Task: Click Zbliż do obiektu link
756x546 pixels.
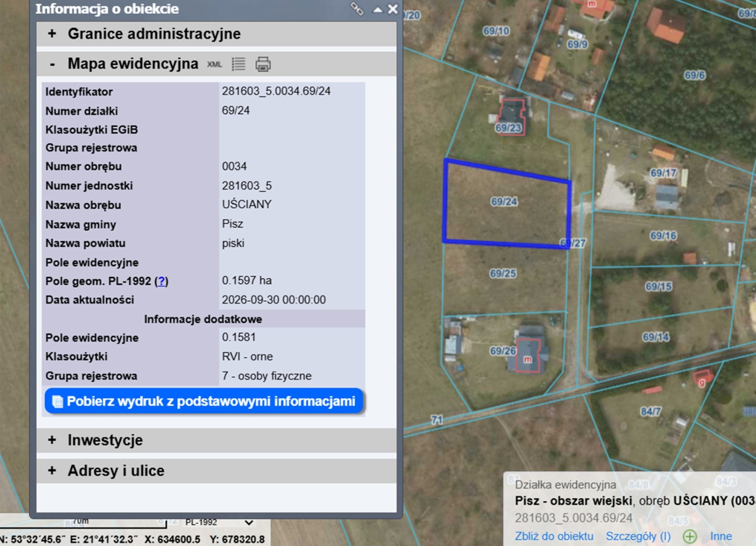Action: (x=554, y=536)
